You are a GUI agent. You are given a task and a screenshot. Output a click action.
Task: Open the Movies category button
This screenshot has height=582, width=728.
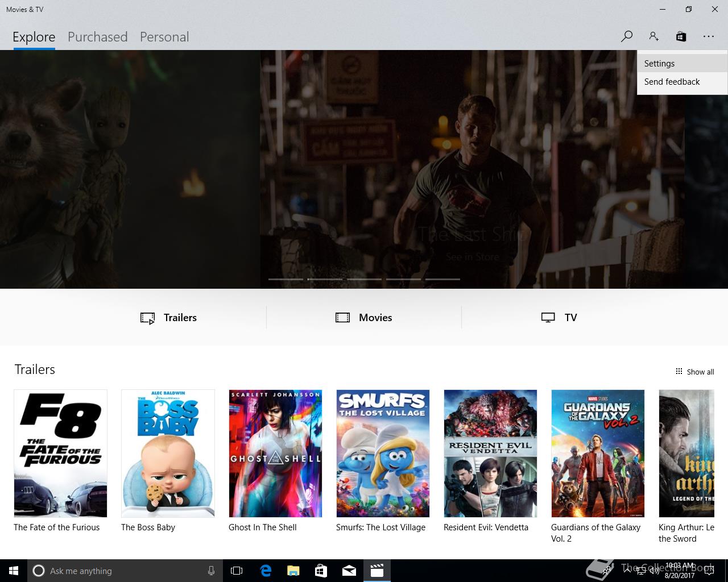pyautogui.click(x=364, y=318)
